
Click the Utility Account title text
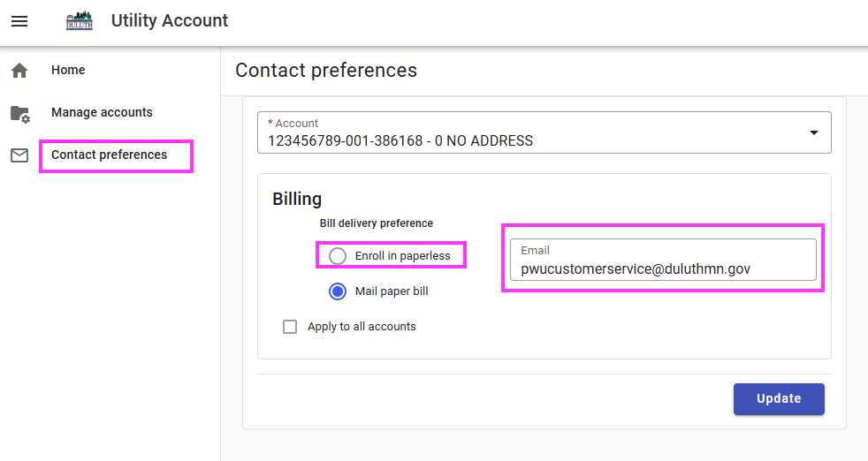click(x=170, y=21)
